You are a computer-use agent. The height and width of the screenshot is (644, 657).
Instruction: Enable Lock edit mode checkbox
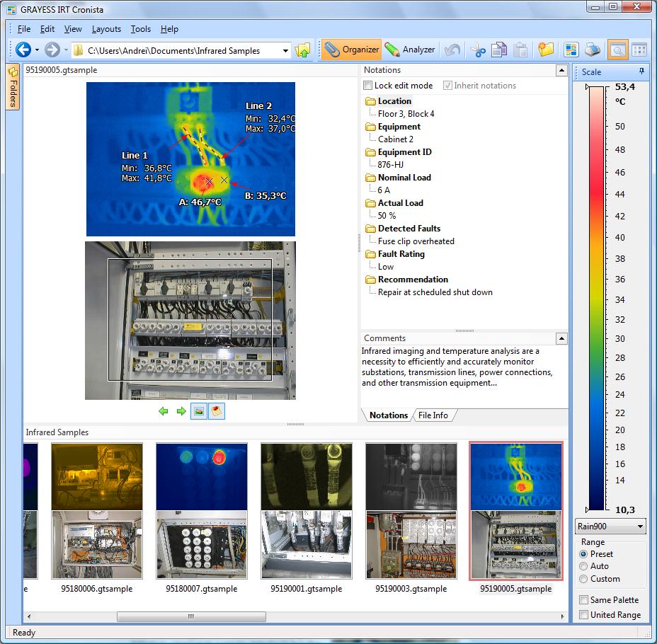tap(368, 86)
